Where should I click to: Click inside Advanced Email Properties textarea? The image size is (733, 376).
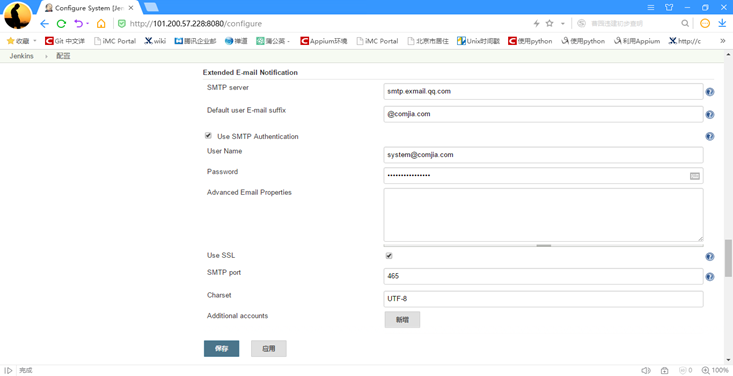coord(543,215)
